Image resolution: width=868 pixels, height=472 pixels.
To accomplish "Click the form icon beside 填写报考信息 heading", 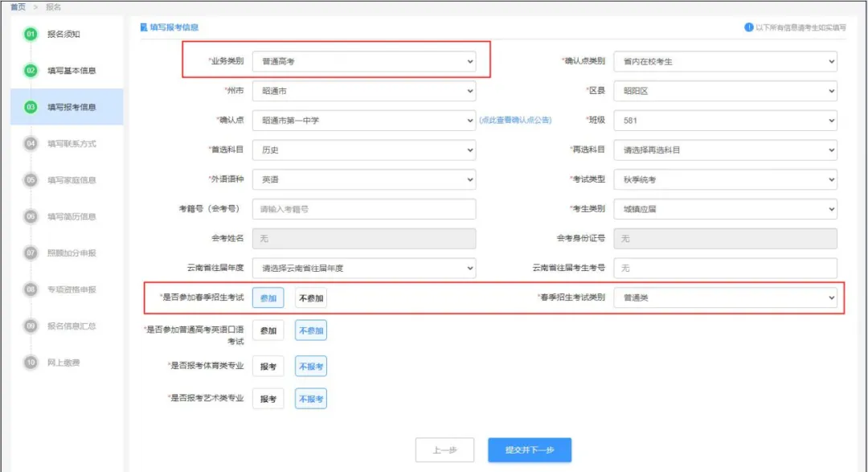I will (144, 27).
